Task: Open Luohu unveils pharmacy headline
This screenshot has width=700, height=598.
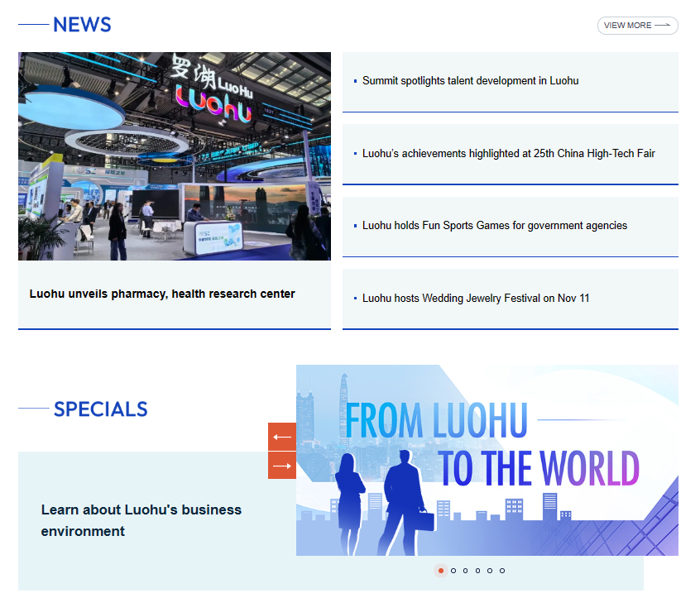Action: point(162,294)
